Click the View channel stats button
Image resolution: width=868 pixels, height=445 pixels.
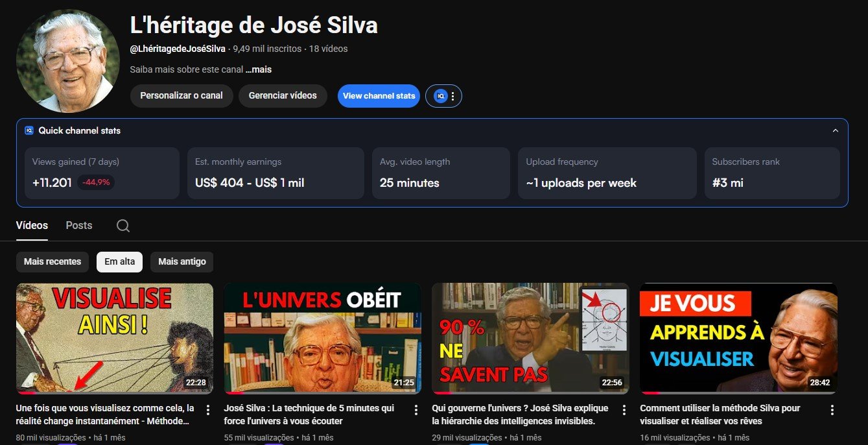coord(379,96)
